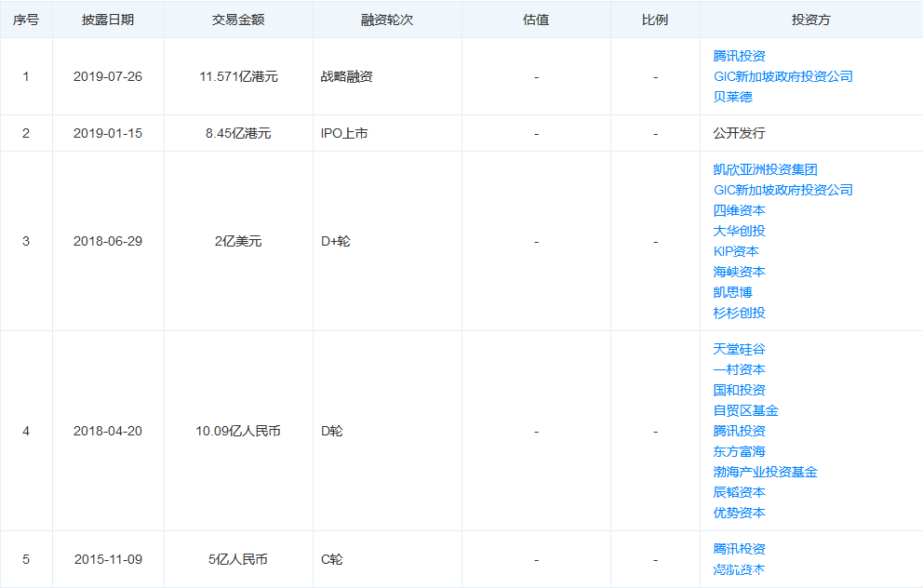Open the 海峡资本 investor link
Viewport: 923px width, 588px height.
tap(739, 272)
